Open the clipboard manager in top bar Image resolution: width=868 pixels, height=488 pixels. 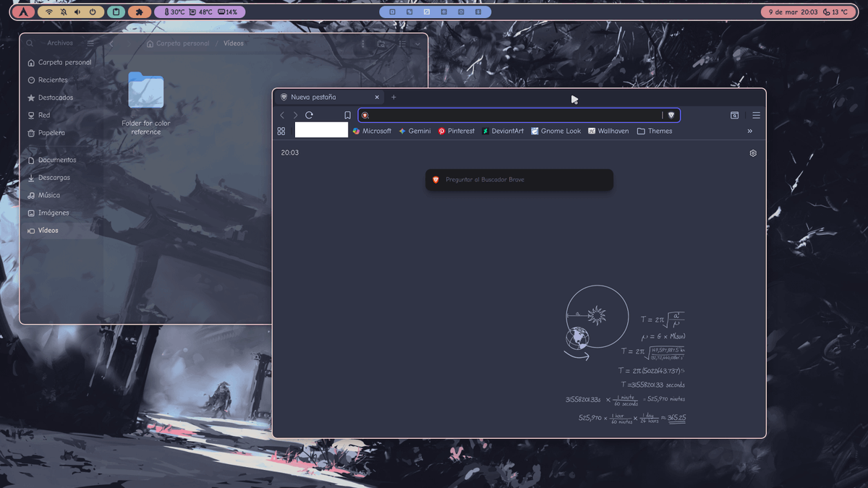[116, 12]
